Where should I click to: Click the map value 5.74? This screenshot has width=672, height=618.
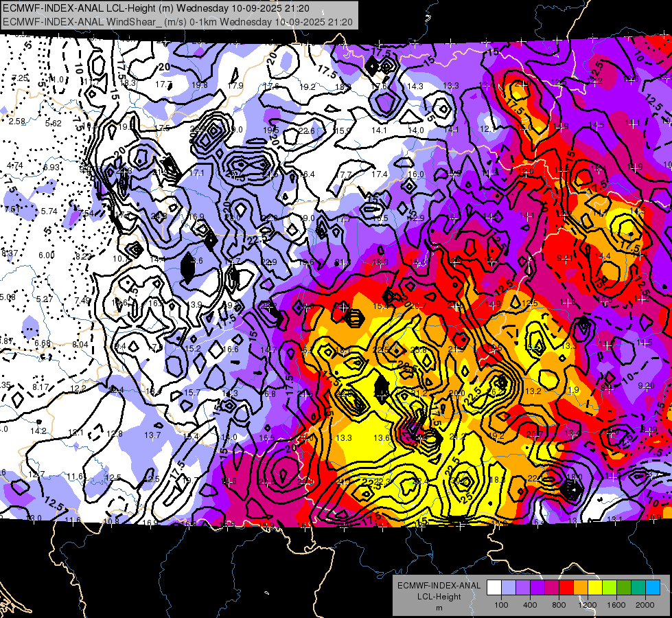tap(49, 211)
